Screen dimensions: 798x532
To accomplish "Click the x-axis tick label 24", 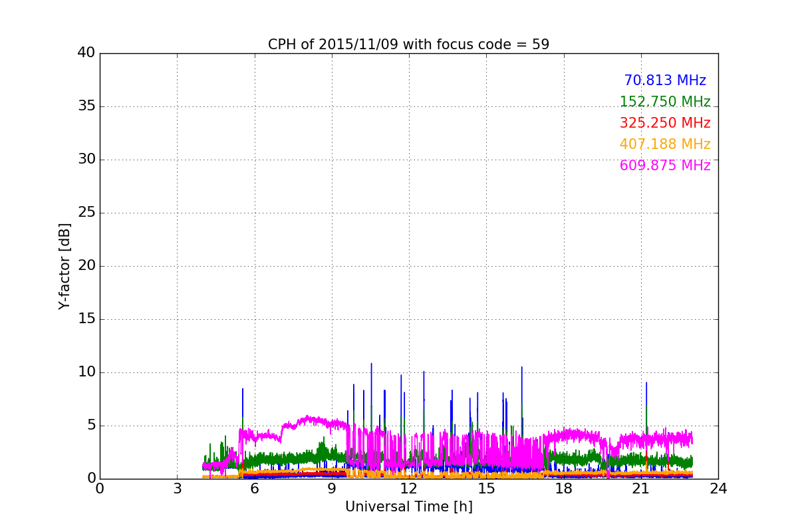I will pos(718,489).
